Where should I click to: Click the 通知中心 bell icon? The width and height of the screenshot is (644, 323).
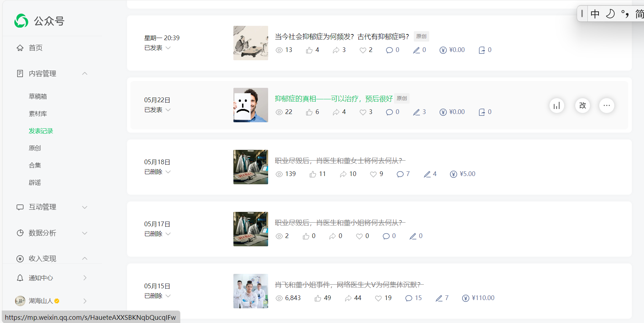coord(20,278)
